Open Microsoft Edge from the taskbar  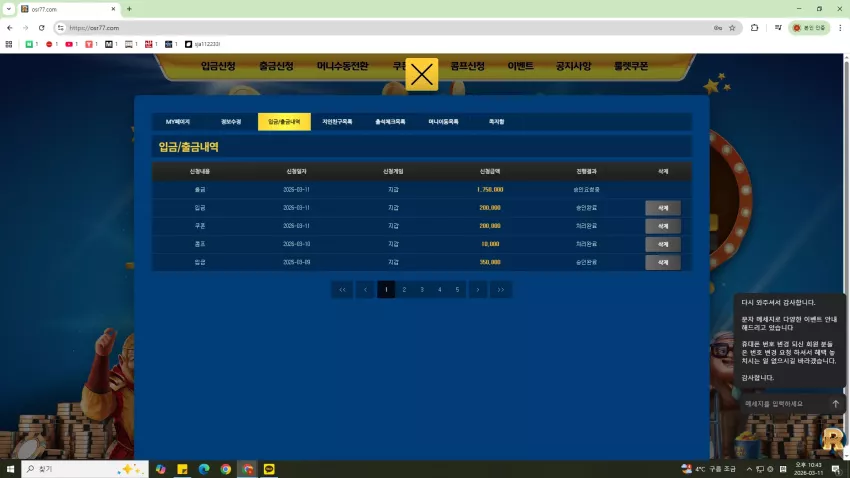tap(204, 469)
